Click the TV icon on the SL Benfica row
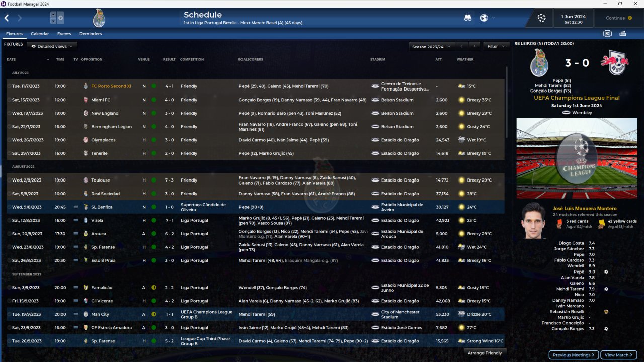Viewport: 644px width, 362px height. tap(76, 207)
